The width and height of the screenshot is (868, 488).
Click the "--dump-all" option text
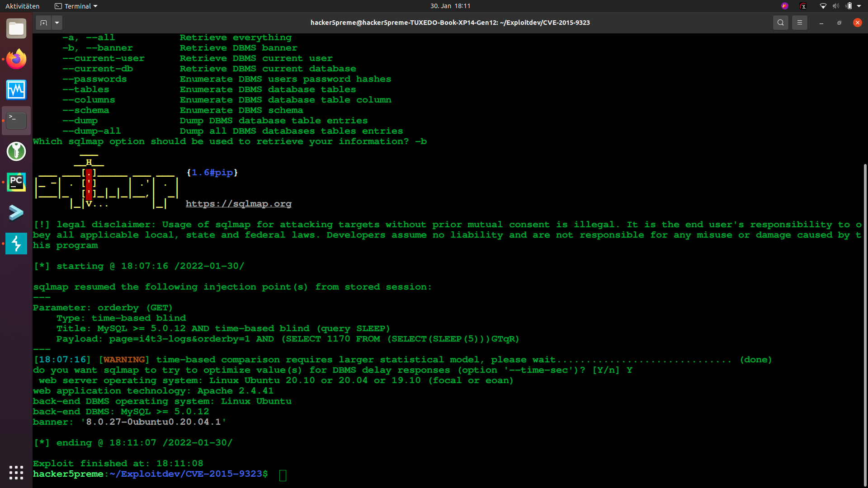coord(92,131)
